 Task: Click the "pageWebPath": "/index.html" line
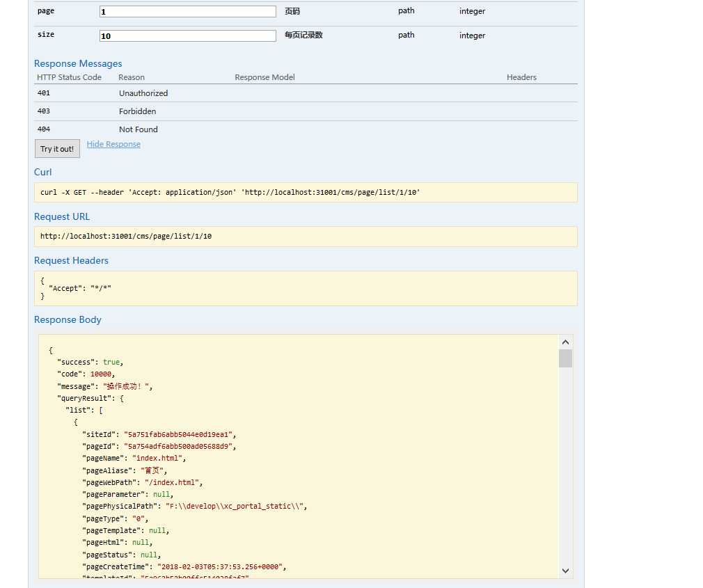[x=143, y=483]
